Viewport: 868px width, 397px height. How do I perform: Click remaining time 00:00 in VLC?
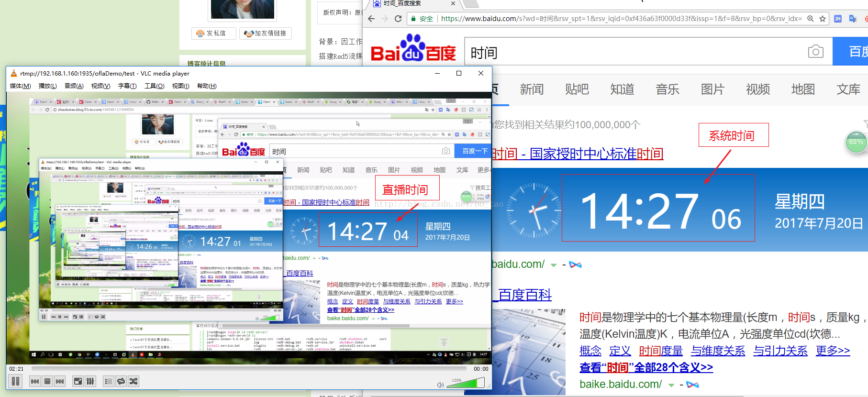tap(481, 369)
